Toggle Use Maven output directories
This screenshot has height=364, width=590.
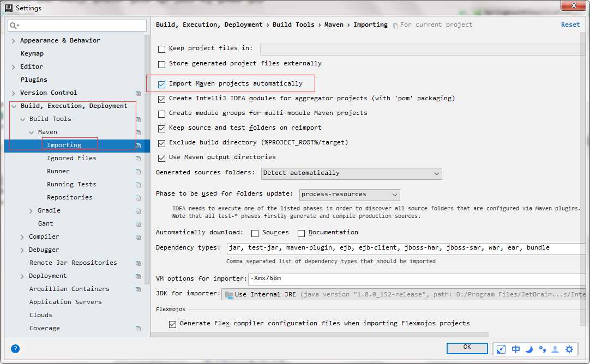161,158
